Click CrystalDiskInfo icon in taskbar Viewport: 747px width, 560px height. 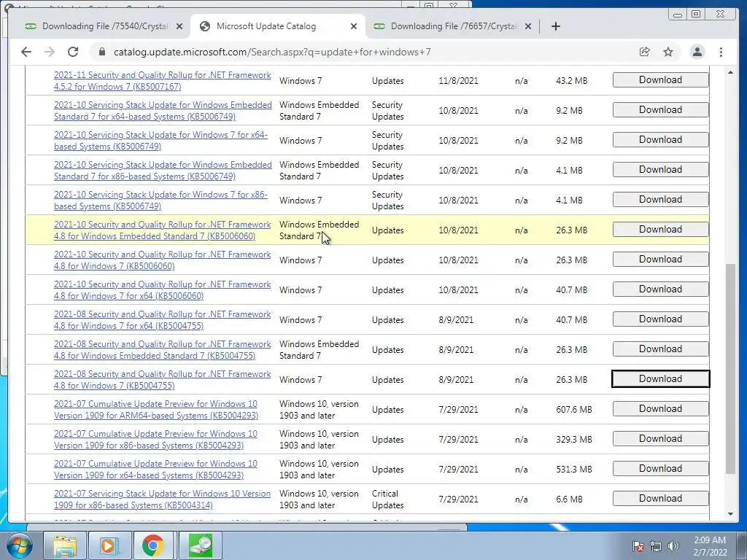(x=201, y=545)
